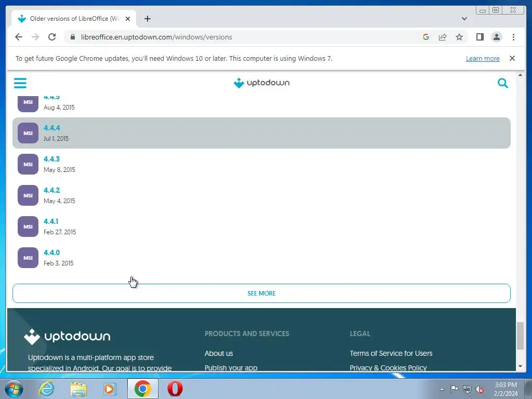Click the MSI icon for version 4.4.0

[28, 258]
